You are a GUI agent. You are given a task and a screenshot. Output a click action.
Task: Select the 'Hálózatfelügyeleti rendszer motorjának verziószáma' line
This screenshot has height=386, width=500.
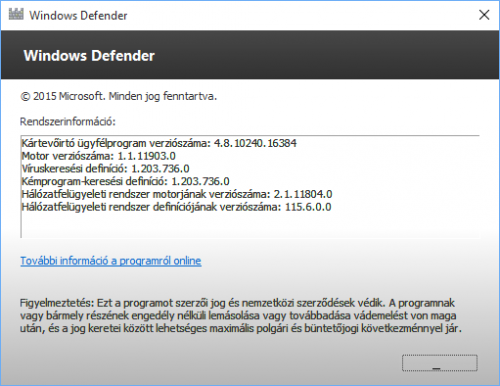pyautogui.click(x=177, y=194)
